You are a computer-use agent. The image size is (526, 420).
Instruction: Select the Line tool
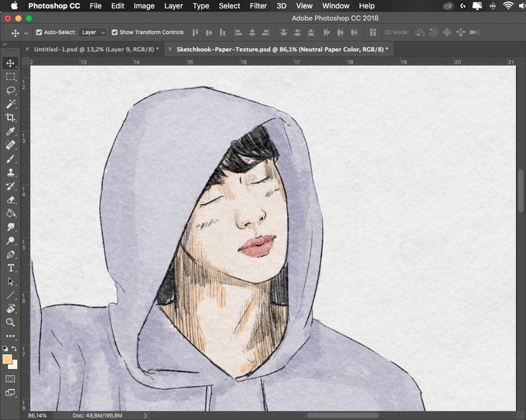[10, 295]
